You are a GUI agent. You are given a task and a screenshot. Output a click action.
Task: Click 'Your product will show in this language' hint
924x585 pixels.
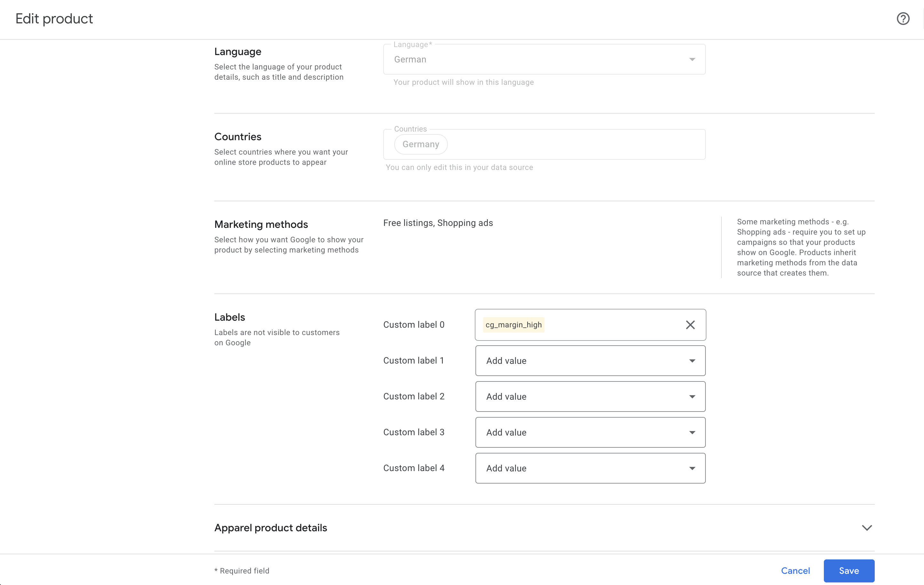464,82
